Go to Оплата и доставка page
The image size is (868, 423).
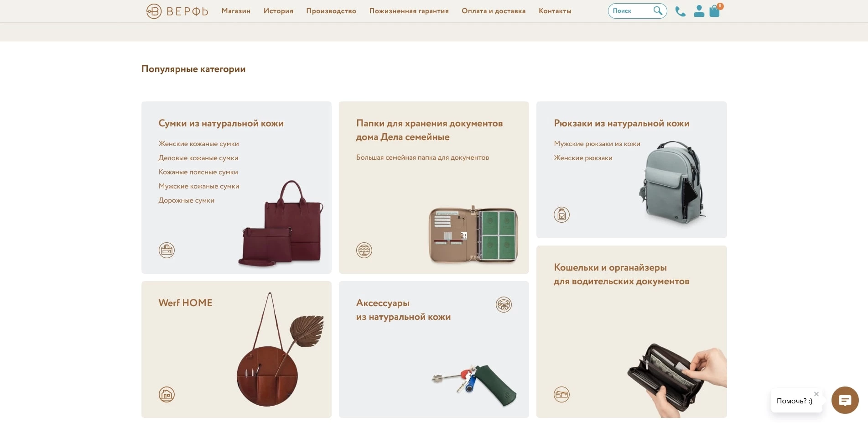click(x=494, y=11)
